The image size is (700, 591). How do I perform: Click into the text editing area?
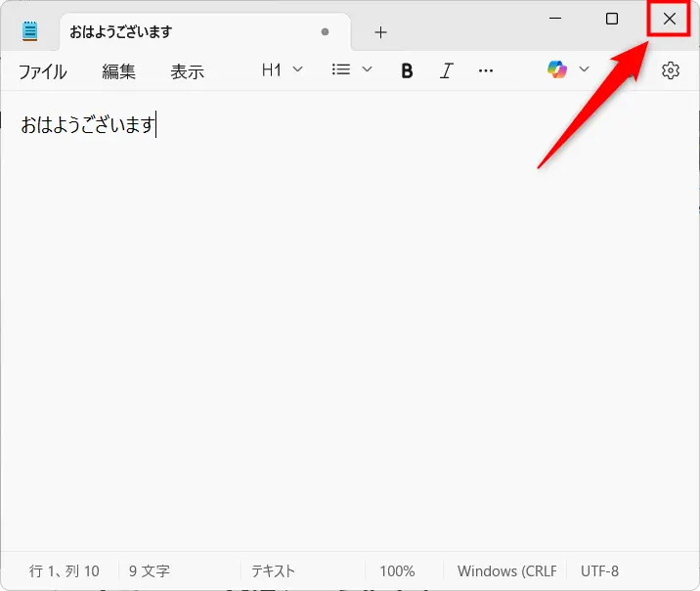tap(350, 321)
